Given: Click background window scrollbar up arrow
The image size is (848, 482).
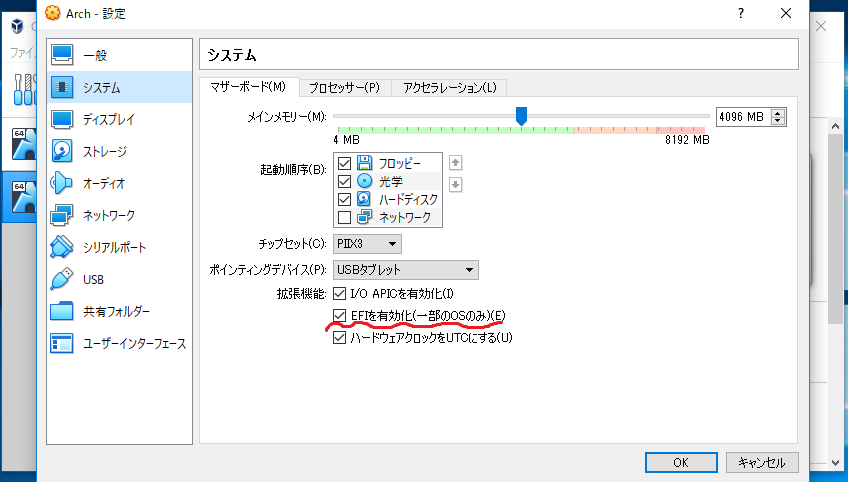Looking at the screenshot, I should click(x=835, y=127).
